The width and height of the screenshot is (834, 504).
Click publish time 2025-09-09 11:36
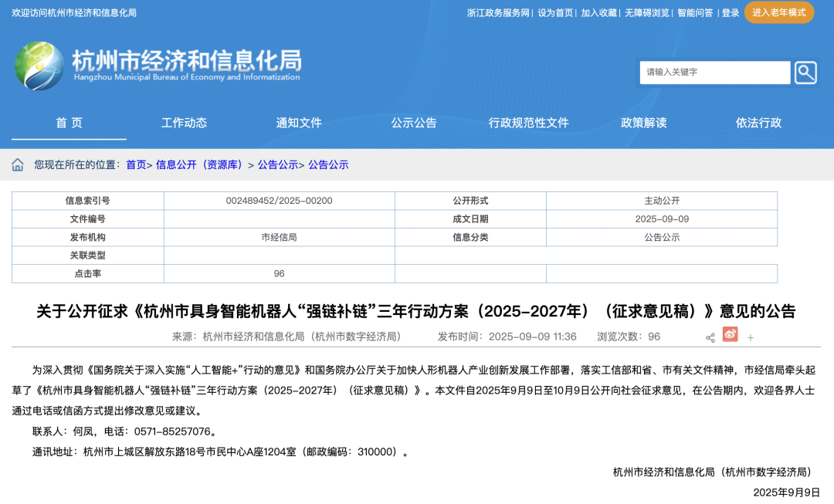507,337
